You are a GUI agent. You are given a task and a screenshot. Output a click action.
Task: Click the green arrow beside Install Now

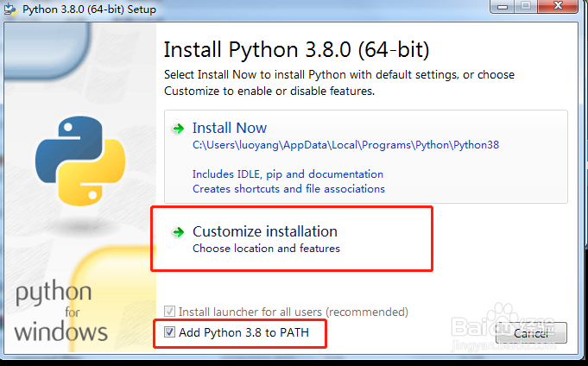(178, 129)
